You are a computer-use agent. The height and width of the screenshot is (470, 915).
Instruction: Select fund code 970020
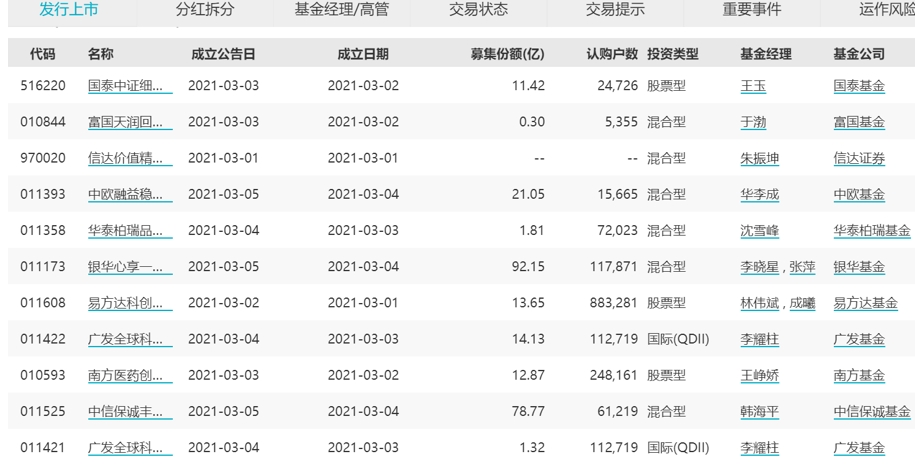point(43,158)
